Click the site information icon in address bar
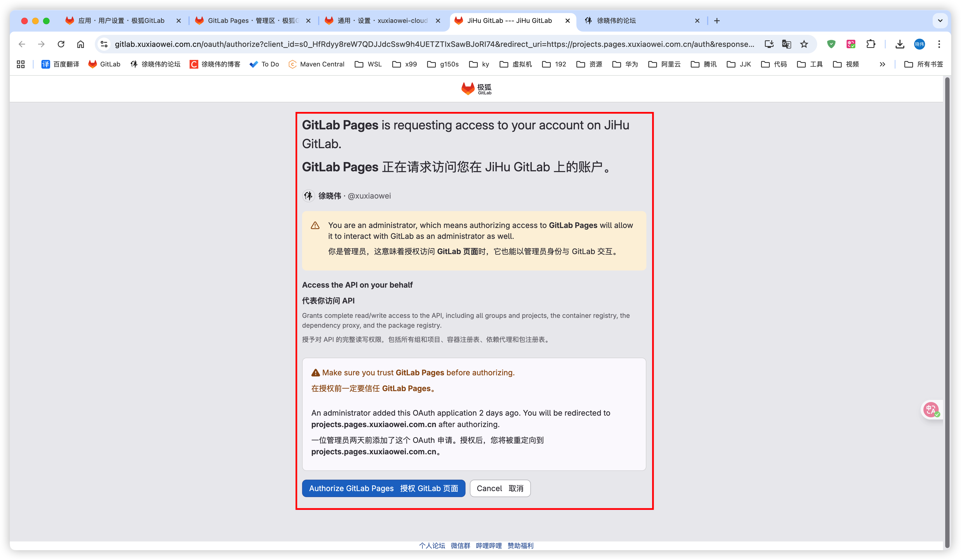 (104, 44)
